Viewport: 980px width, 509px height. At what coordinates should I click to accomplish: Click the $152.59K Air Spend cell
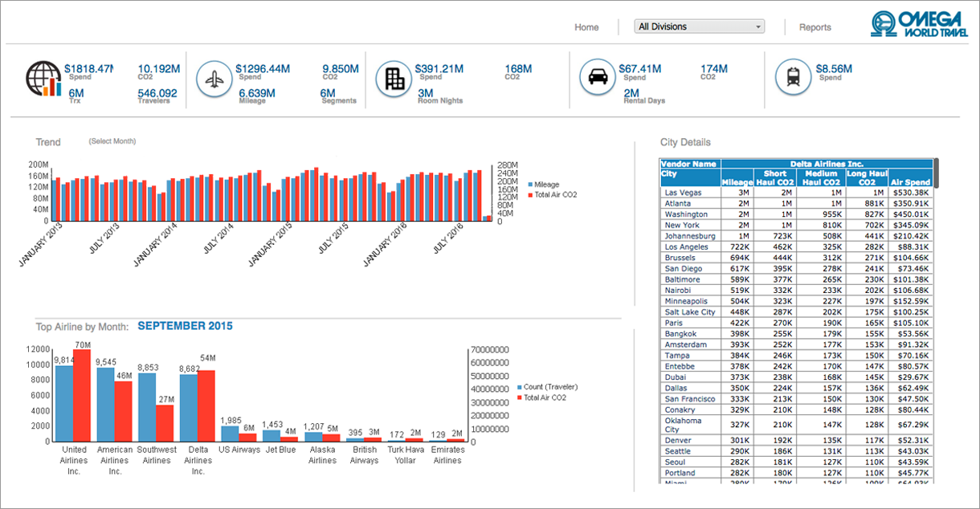(x=911, y=301)
